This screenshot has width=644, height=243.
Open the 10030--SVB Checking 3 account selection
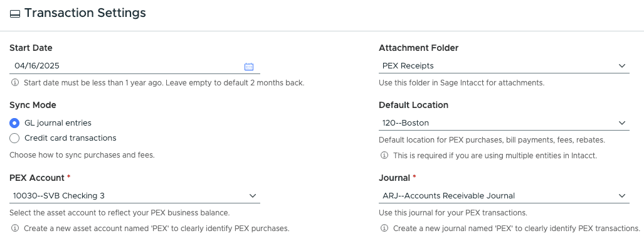click(135, 196)
